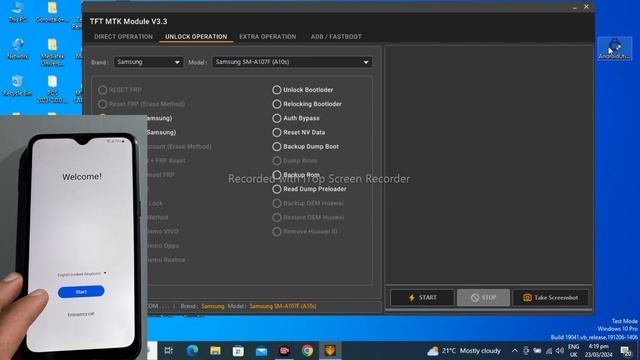The image size is (640, 360).
Task: Expand the Brand dropdown showing Samsung
Action: [148, 62]
